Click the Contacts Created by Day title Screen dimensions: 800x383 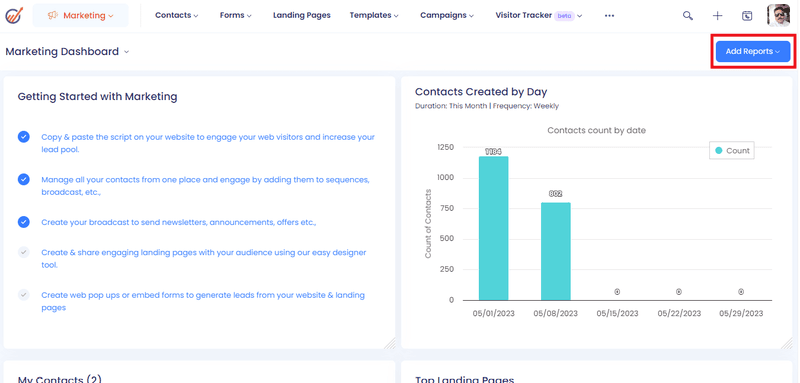point(481,92)
